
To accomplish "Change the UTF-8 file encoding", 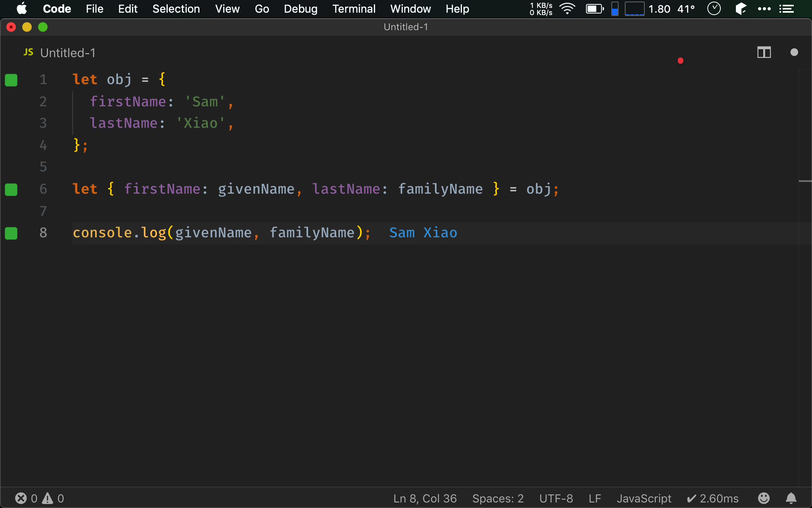I will tap(556, 498).
